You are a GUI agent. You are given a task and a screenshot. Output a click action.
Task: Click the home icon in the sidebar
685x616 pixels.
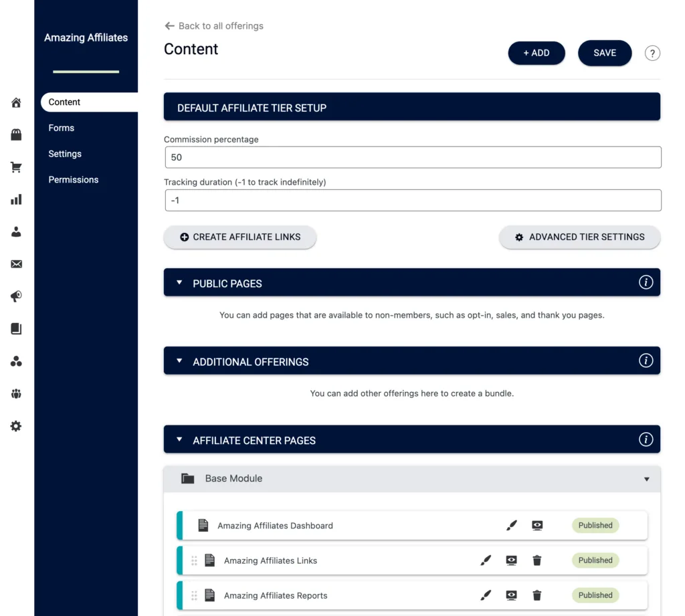(16, 102)
